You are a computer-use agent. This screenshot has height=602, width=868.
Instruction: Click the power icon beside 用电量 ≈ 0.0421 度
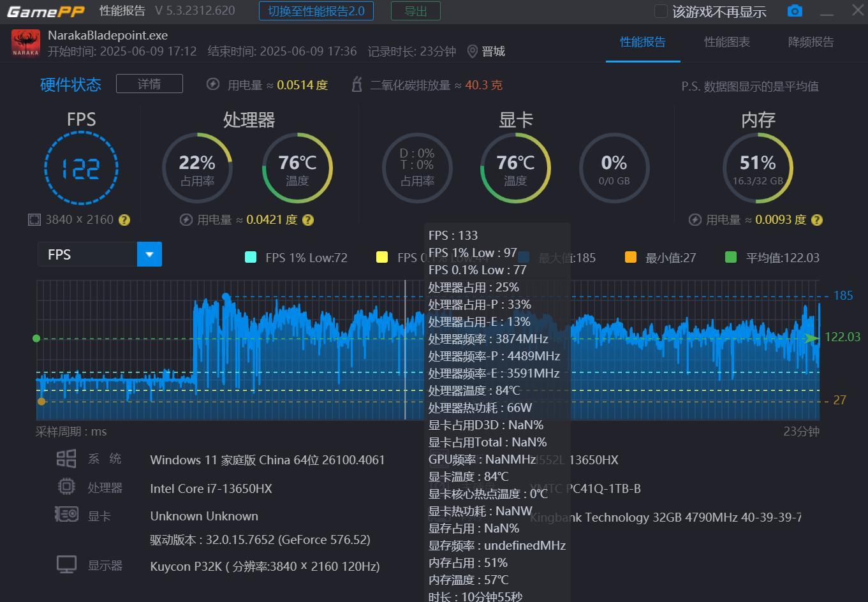(x=186, y=219)
